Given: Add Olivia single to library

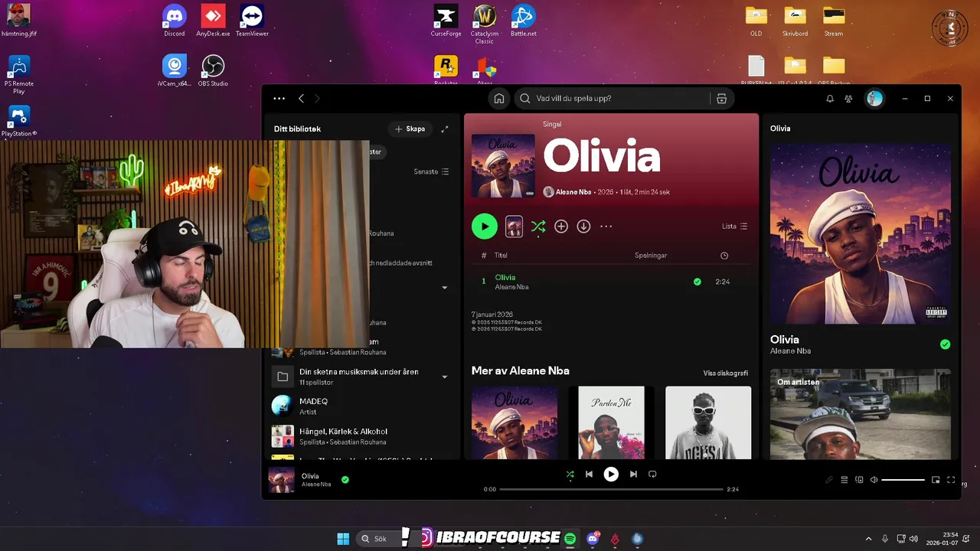Looking at the screenshot, I should tap(561, 227).
